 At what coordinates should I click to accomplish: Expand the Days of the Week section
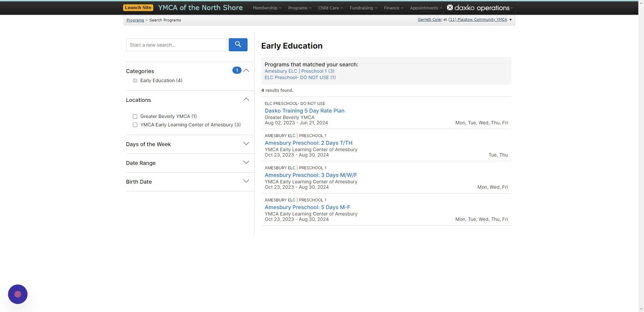point(246,143)
